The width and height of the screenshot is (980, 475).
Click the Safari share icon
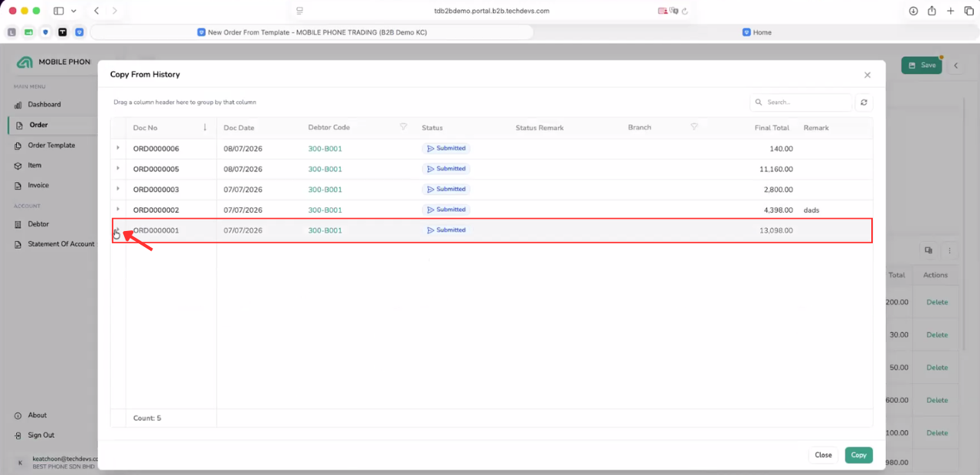pos(932,11)
